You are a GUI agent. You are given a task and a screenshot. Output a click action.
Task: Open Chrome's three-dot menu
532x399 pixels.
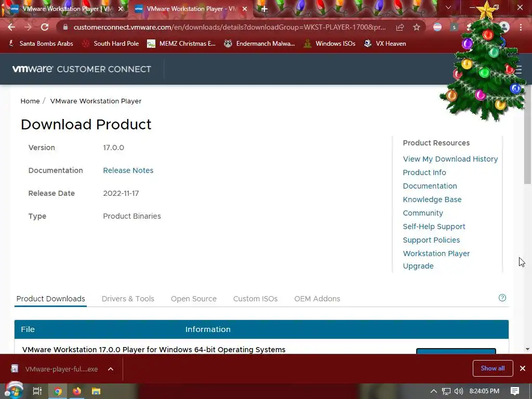pos(521,27)
